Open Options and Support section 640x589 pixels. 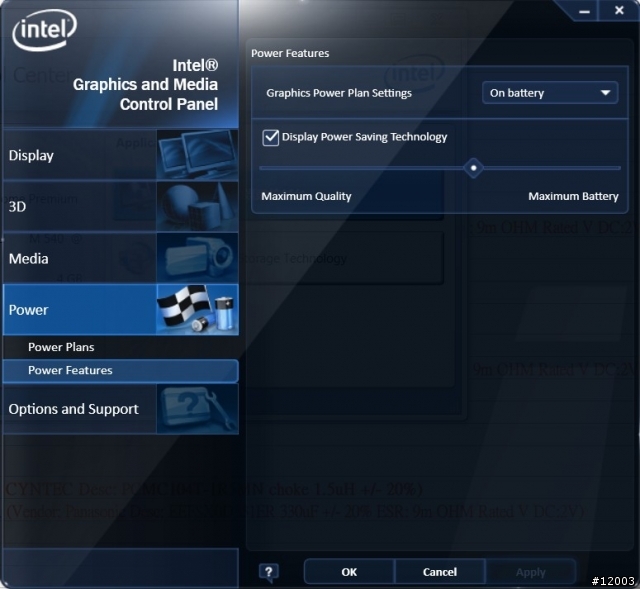pyautogui.click(x=120, y=409)
